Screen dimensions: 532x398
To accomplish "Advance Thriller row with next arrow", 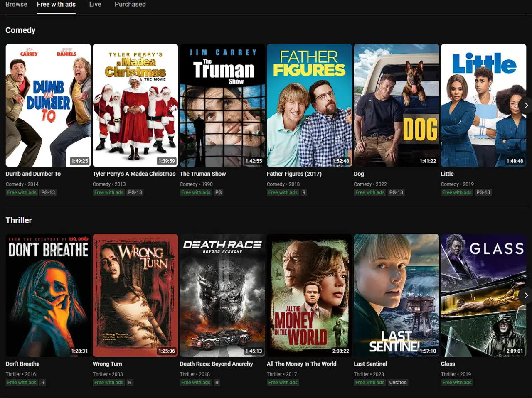I will [x=526, y=295].
